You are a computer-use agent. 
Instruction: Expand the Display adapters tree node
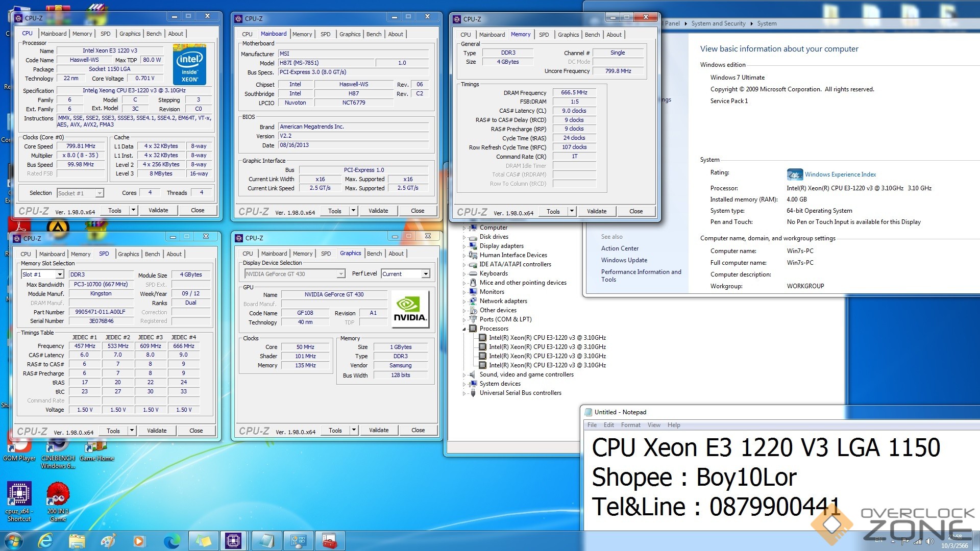[x=464, y=246]
